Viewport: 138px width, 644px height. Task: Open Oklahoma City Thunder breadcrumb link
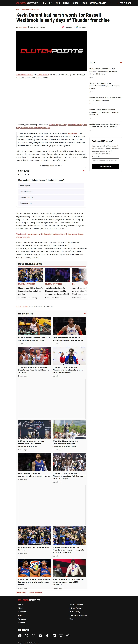31,9
